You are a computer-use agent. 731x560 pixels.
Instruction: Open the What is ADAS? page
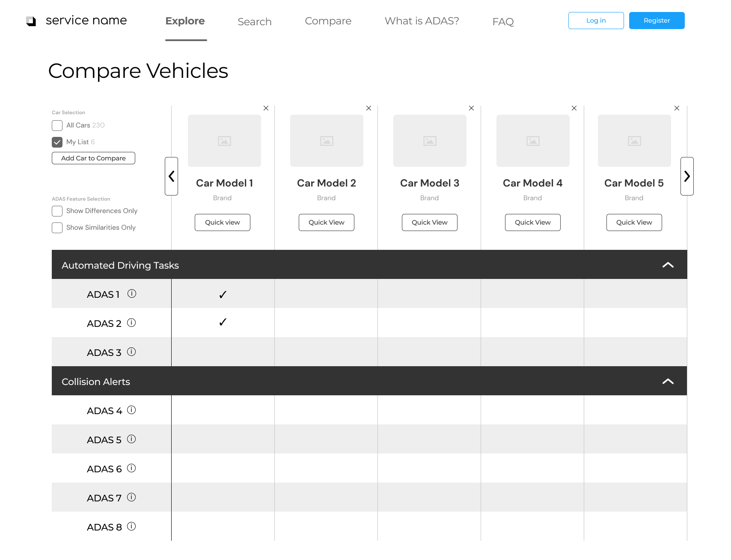tap(422, 21)
